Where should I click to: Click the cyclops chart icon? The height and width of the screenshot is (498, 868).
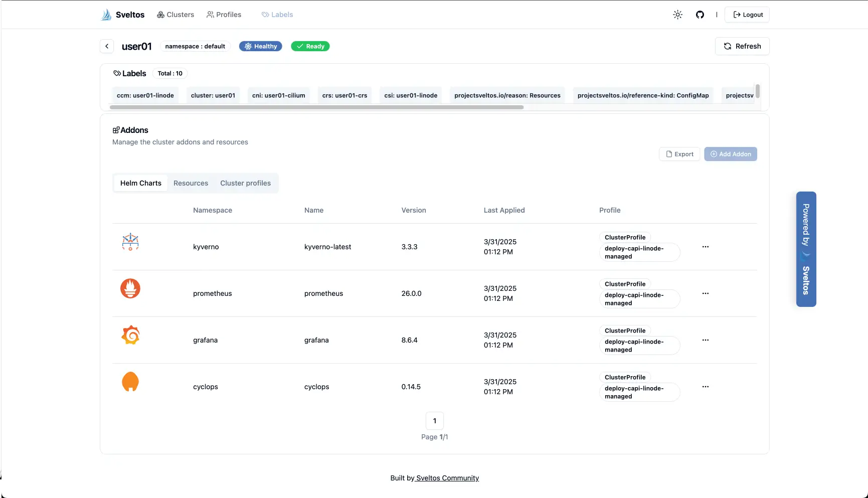coord(130,382)
